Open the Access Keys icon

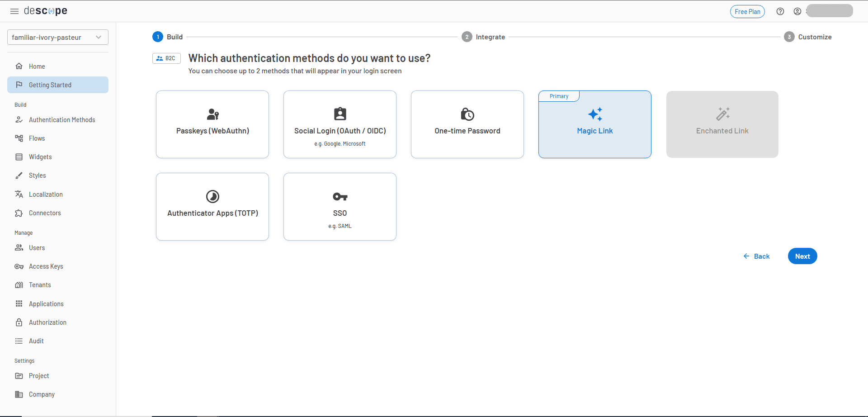click(19, 266)
